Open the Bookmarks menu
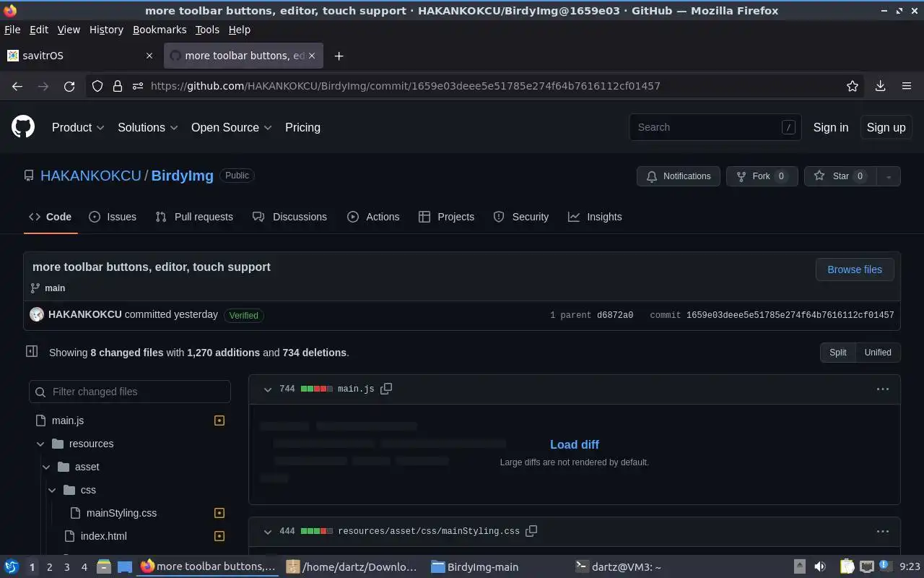924x578 pixels. (160, 30)
